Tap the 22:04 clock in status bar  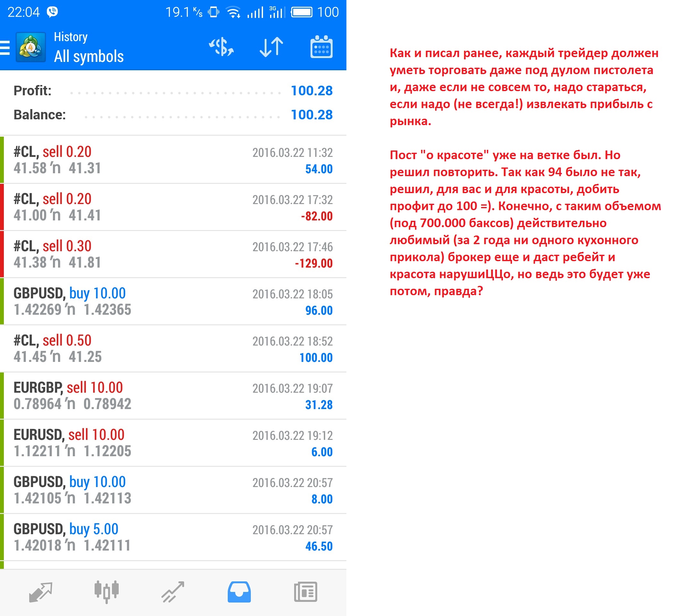coord(24,13)
